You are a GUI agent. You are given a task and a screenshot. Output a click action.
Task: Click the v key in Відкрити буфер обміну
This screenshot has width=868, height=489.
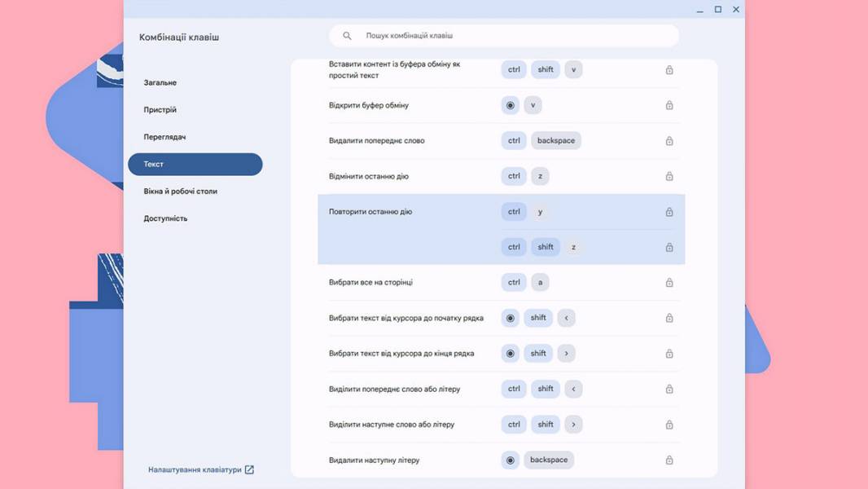(533, 105)
